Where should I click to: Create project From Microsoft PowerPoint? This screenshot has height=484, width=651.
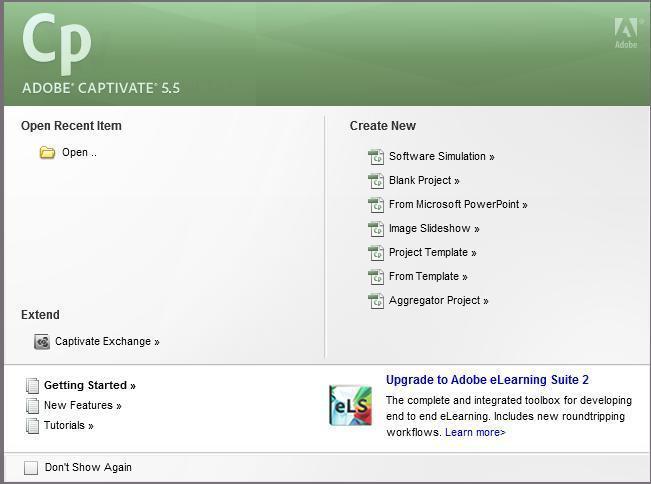click(x=458, y=204)
